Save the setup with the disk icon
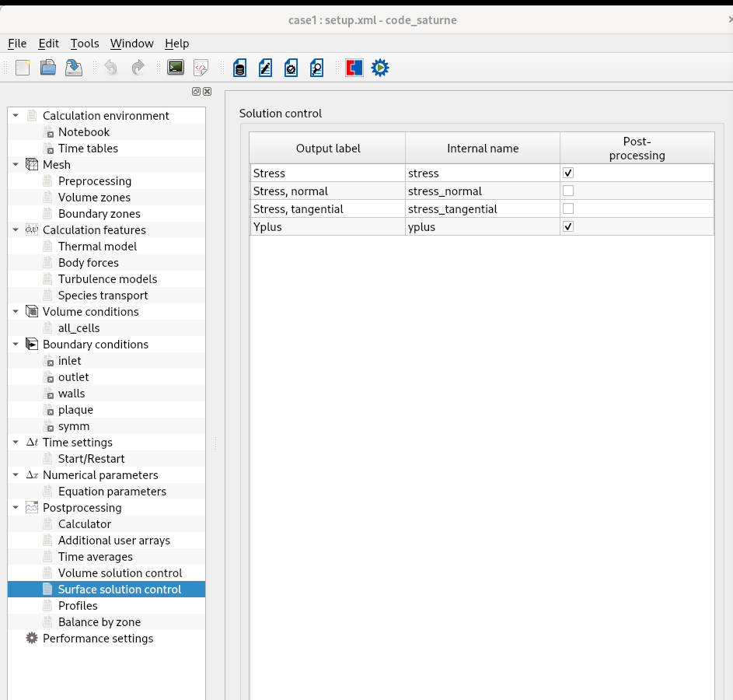733x700 pixels. point(74,68)
